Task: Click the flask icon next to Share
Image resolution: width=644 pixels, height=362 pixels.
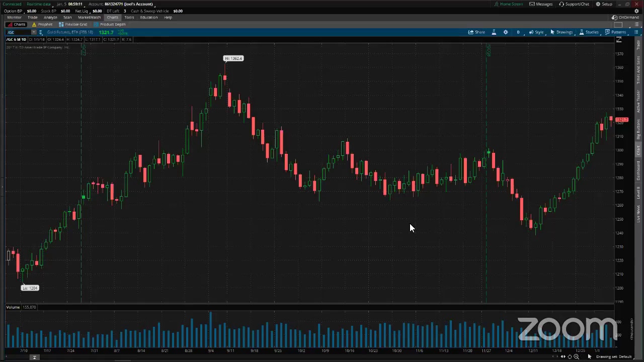Action: [494, 32]
